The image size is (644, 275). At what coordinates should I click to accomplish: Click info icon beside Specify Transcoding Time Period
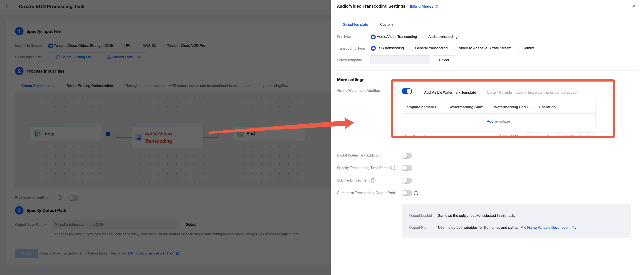(x=393, y=168)
